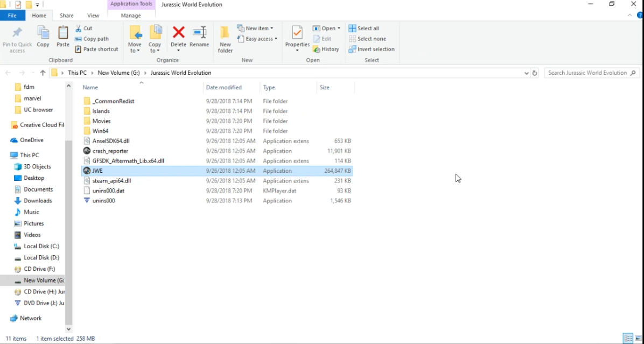Select Downloads in navigation pane
Image resolution: width=644 pixels, height=344 pixels.
(x=37, y=201)
